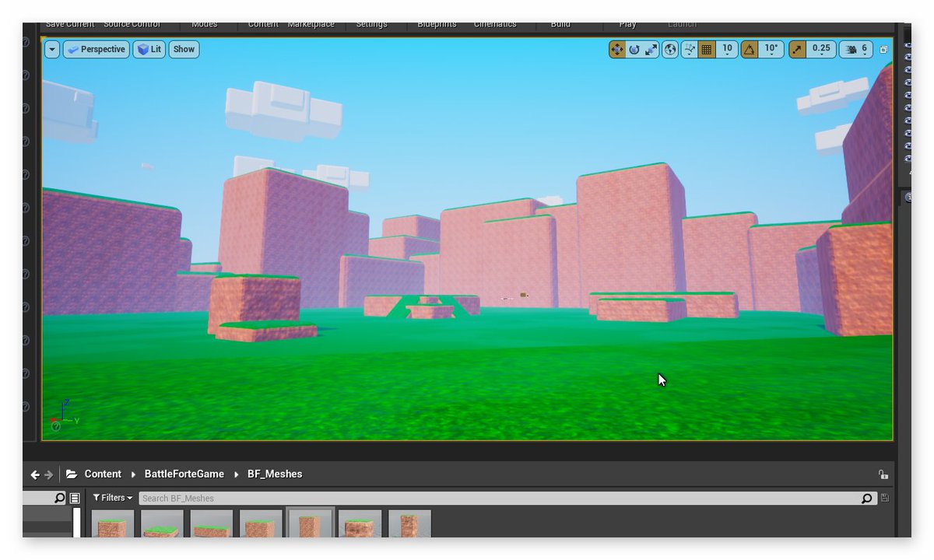The image size is (934, 560).
Task: Click the Build toolbar button
Action: 560,26
